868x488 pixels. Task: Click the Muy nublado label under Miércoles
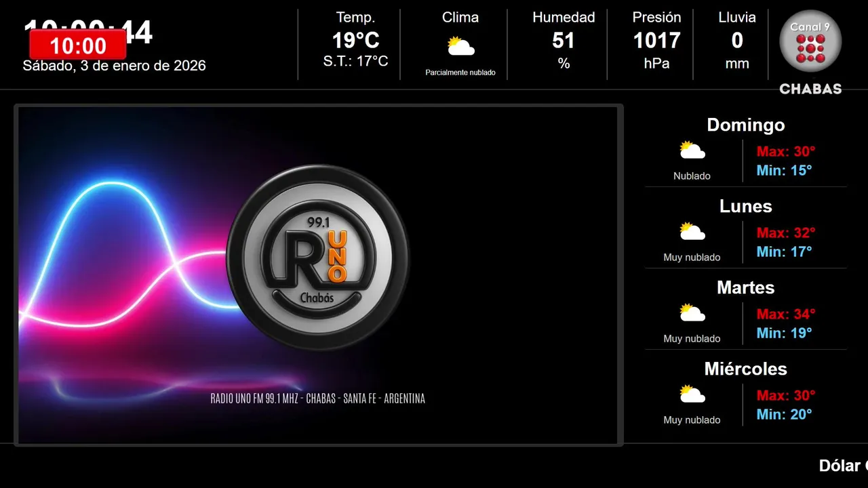tap(692, 420)
